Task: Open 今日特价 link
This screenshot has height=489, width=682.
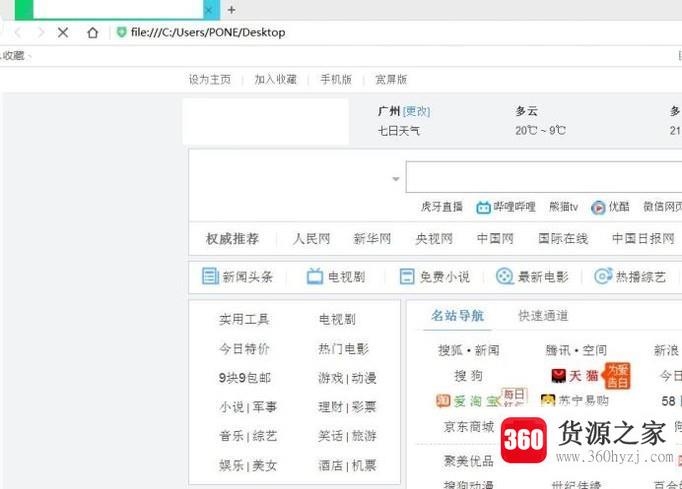Action: (x=244, y=349)
